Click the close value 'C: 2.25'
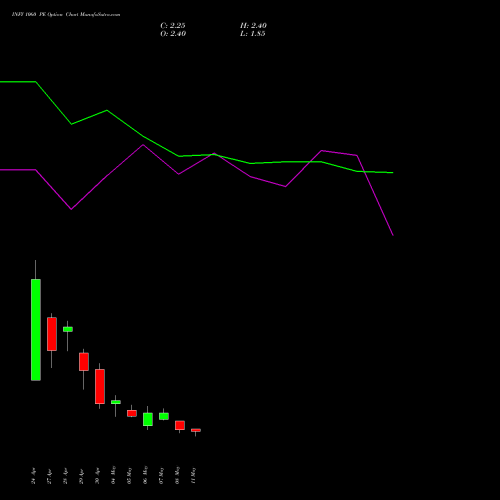500x500 pixels. tap(173, 26)
